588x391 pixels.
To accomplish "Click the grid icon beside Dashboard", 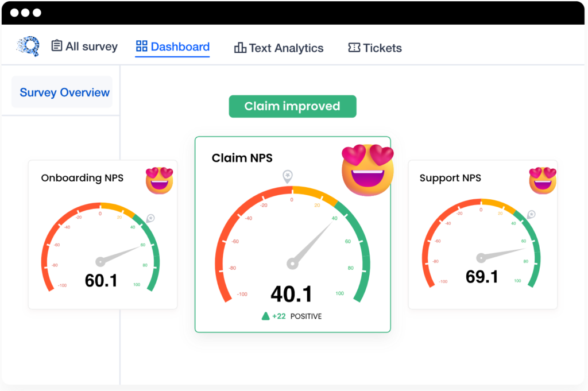I will (141, 47).
